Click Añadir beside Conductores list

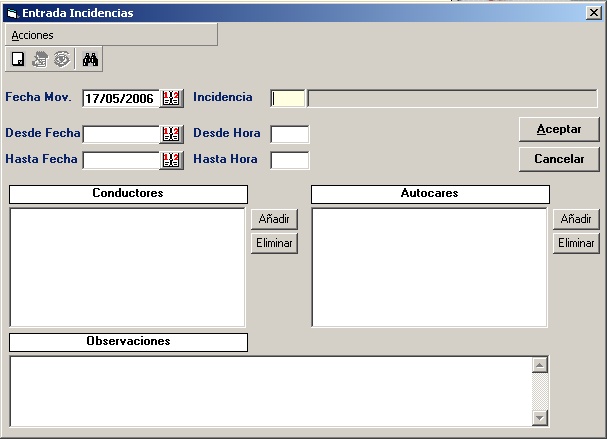pyautogui.click(x=274, y=219)
